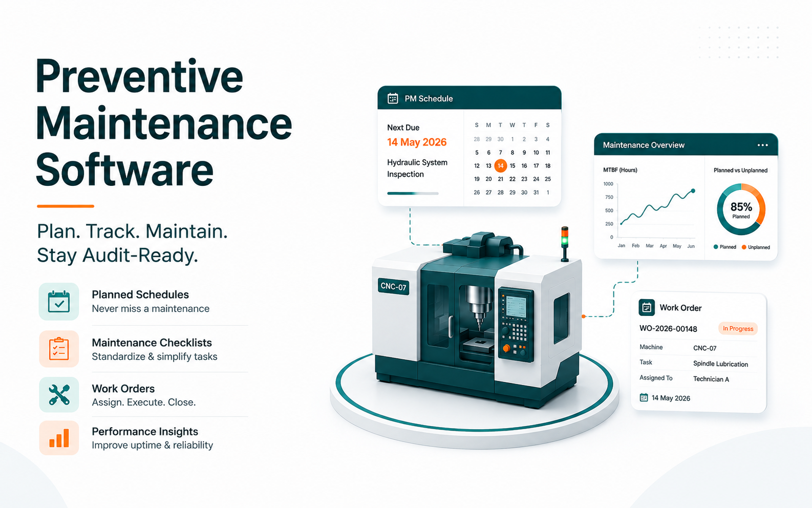Click the Hydraulic System Inspection text

click(417, 168)
